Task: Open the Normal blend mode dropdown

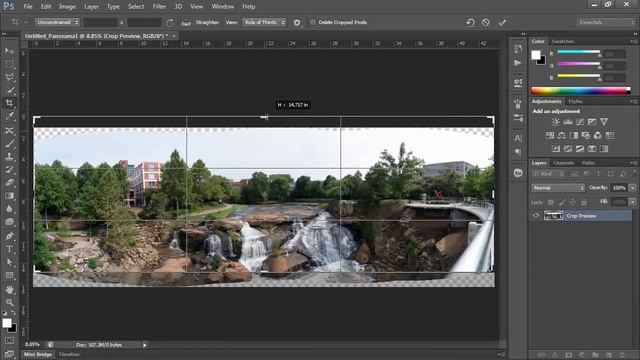Action: (558, 188)
